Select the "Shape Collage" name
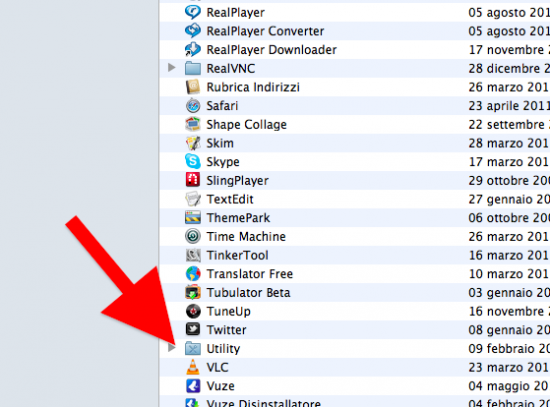The width and height of the screenshot is (550, 407). tap(247, 125)
